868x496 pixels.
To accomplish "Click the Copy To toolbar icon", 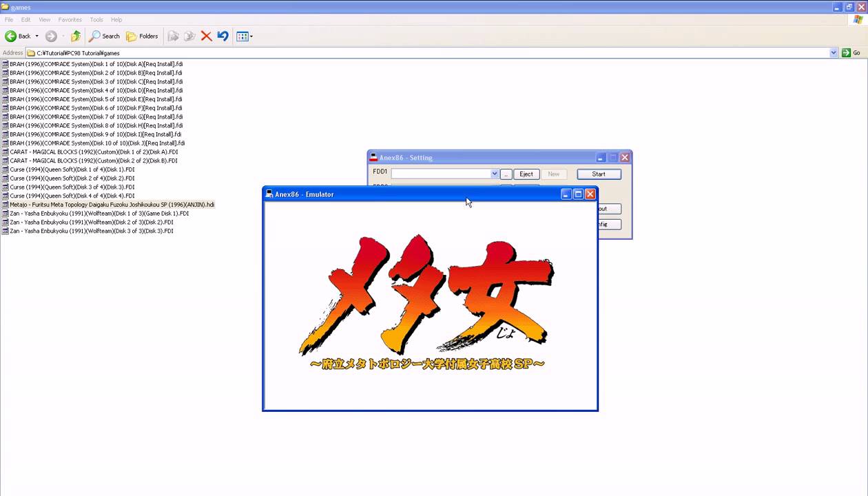I will point(189,36).
